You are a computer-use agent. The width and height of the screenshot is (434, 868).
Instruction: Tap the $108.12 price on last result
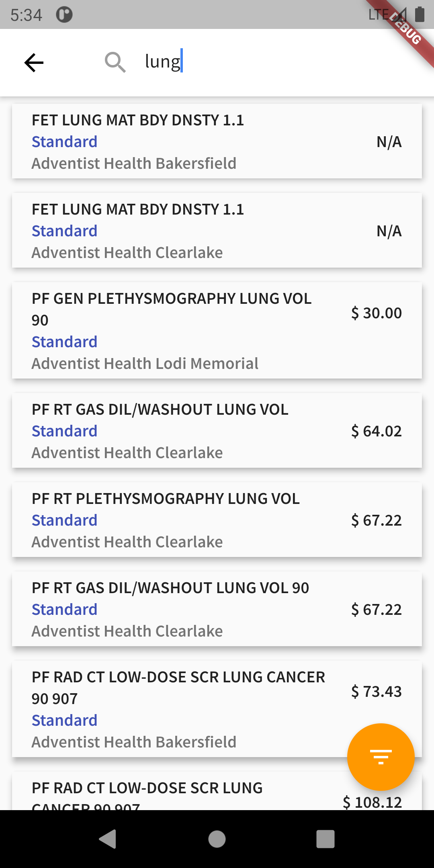372,802
